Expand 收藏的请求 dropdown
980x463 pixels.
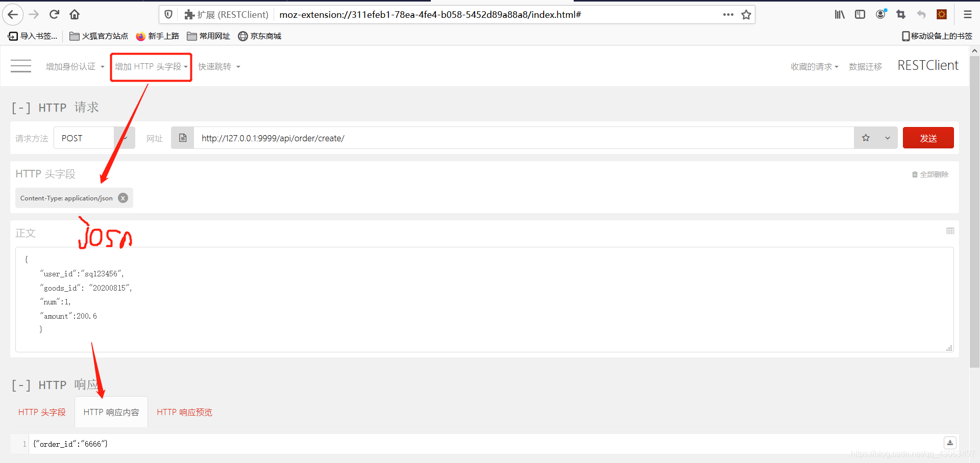815,67
